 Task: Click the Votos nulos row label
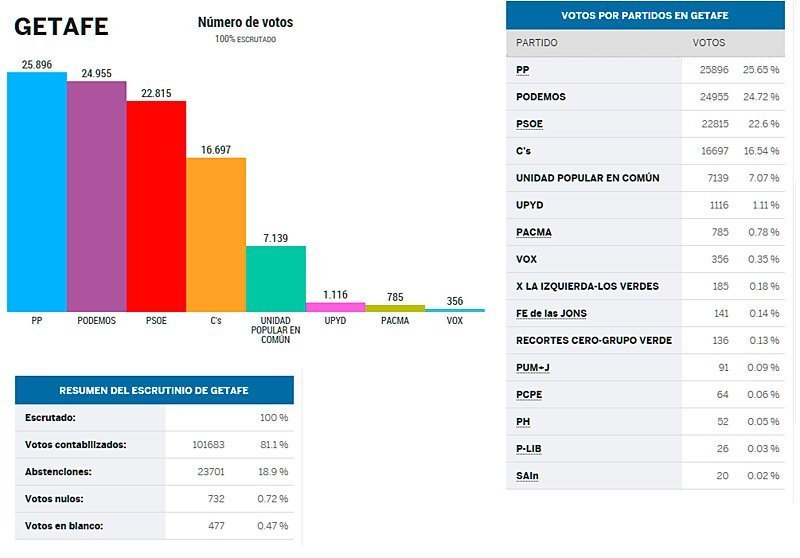pyautogui.click(x=54, y=498)
